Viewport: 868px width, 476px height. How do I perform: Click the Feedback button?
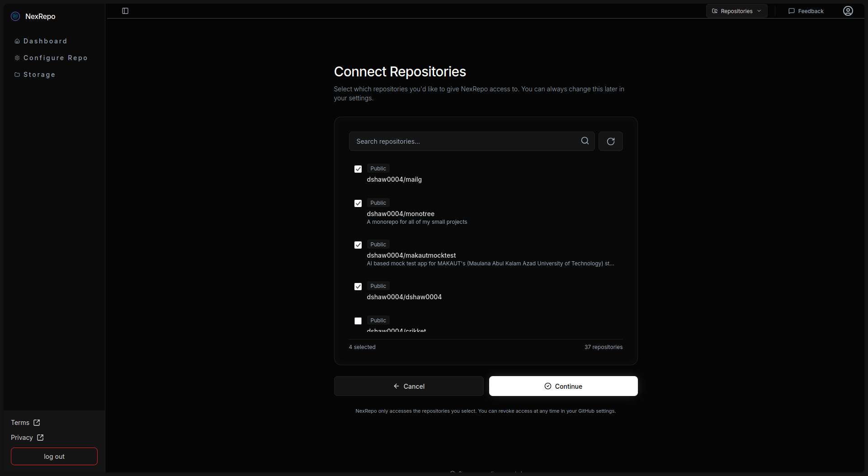(806, 11)
